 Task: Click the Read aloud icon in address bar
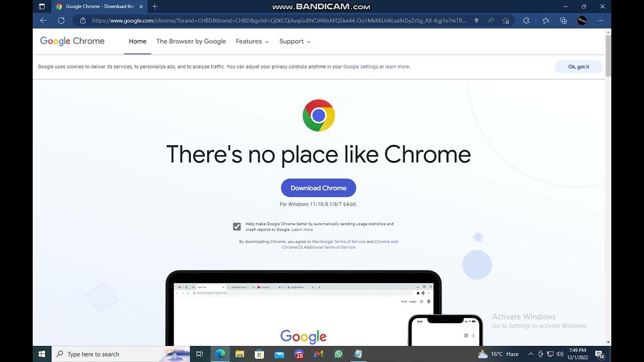[491, 21]
